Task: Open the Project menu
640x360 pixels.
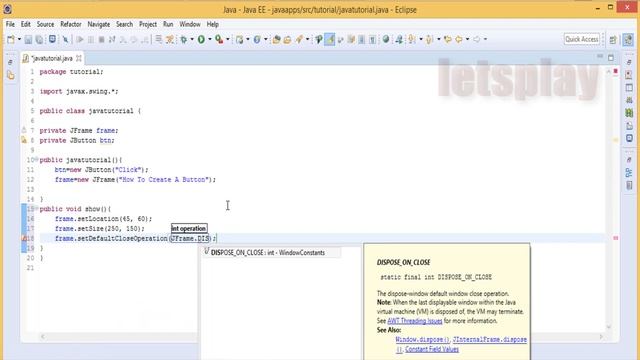Action: (148, 24)
